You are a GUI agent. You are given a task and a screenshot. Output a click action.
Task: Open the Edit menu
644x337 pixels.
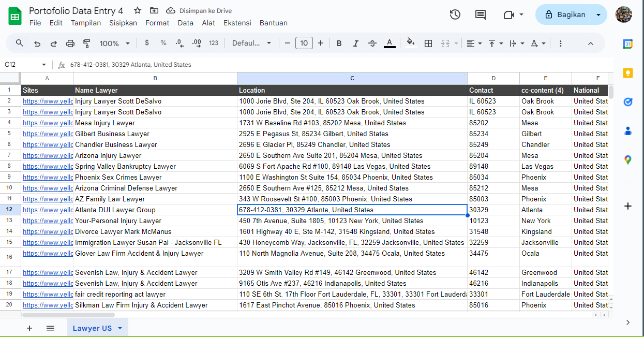tap(56, 23)
